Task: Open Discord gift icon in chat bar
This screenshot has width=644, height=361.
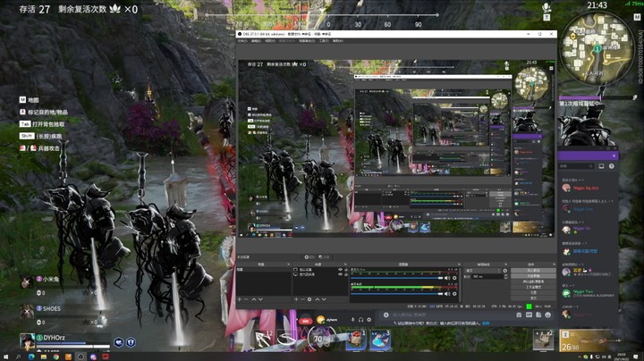Action: click(519, 315)
